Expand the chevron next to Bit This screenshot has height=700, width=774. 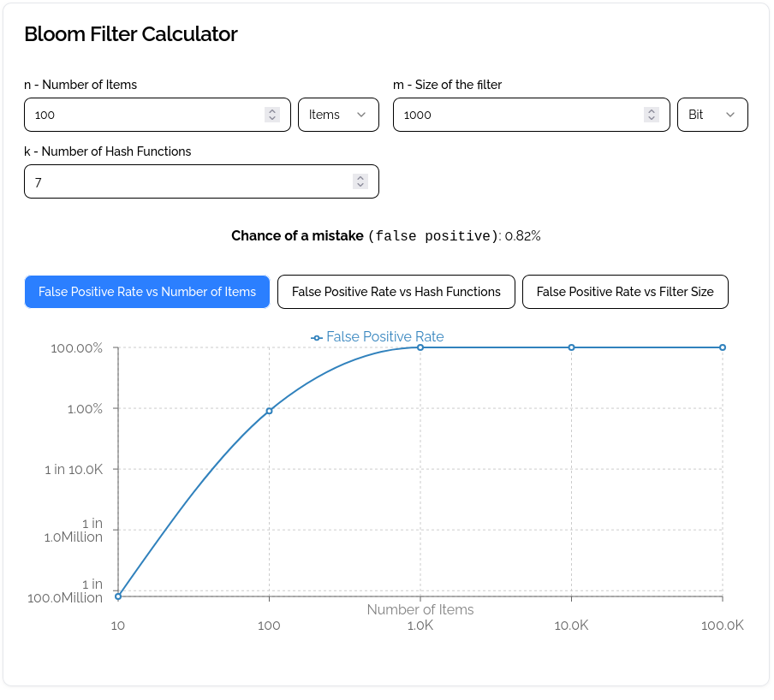pyautogui.click(x=729, y=114)
